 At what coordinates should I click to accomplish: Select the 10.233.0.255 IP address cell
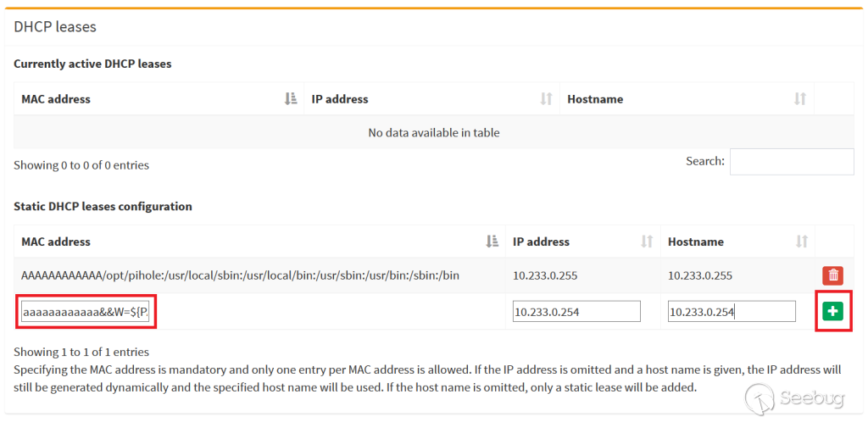[x=583, y=275]
